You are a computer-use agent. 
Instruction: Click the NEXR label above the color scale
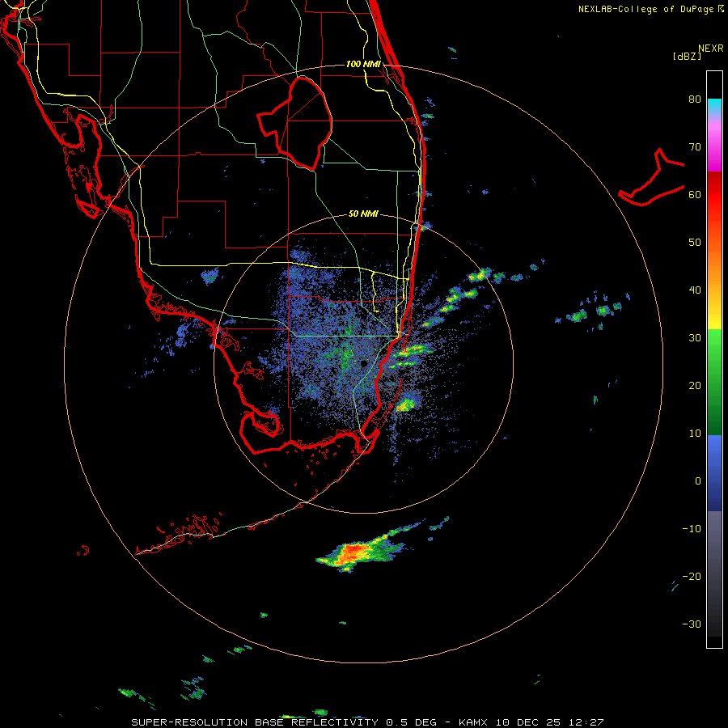point(711,49)
